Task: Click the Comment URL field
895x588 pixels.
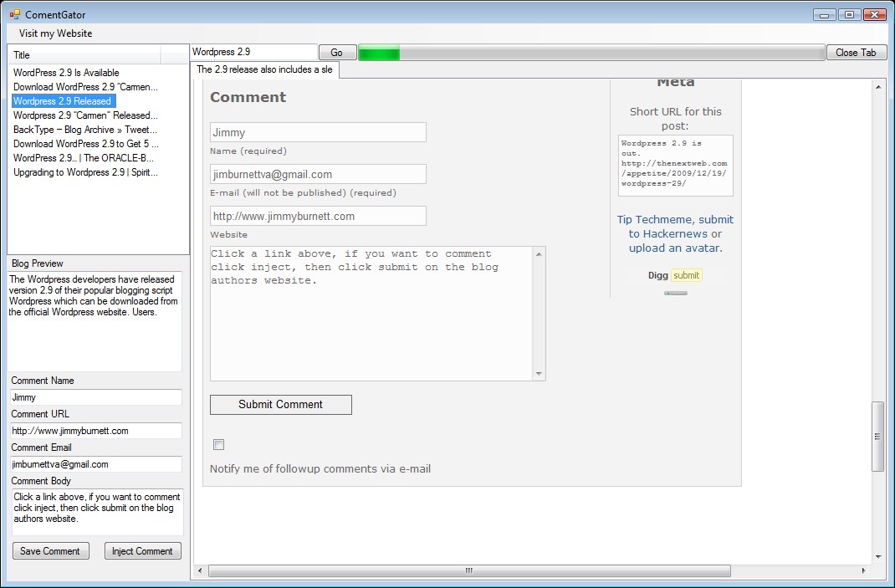Action: (x=96, y=431)
